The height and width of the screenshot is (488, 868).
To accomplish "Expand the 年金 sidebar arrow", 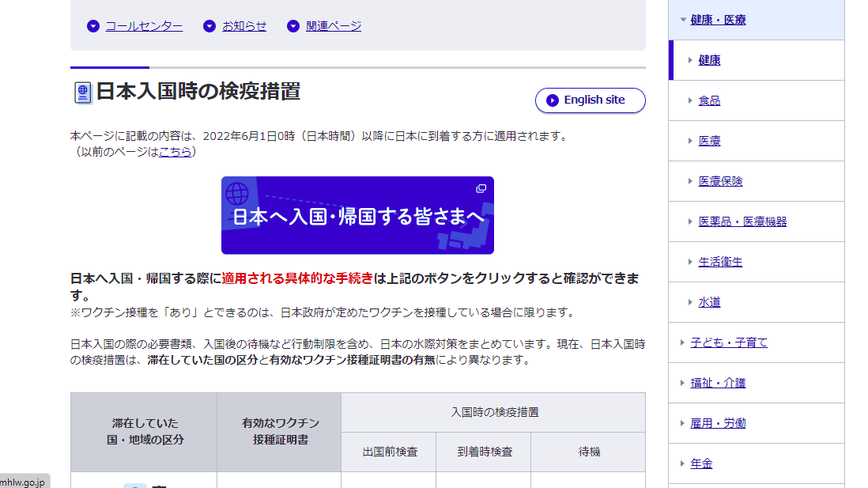I will pyautogui.click(x=682, y=463).
